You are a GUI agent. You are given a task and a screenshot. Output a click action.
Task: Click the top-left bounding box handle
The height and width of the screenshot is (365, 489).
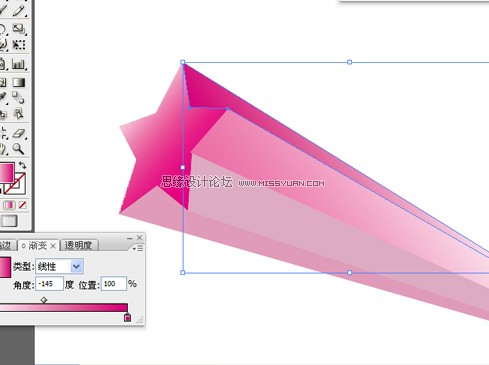pos(183,62)
